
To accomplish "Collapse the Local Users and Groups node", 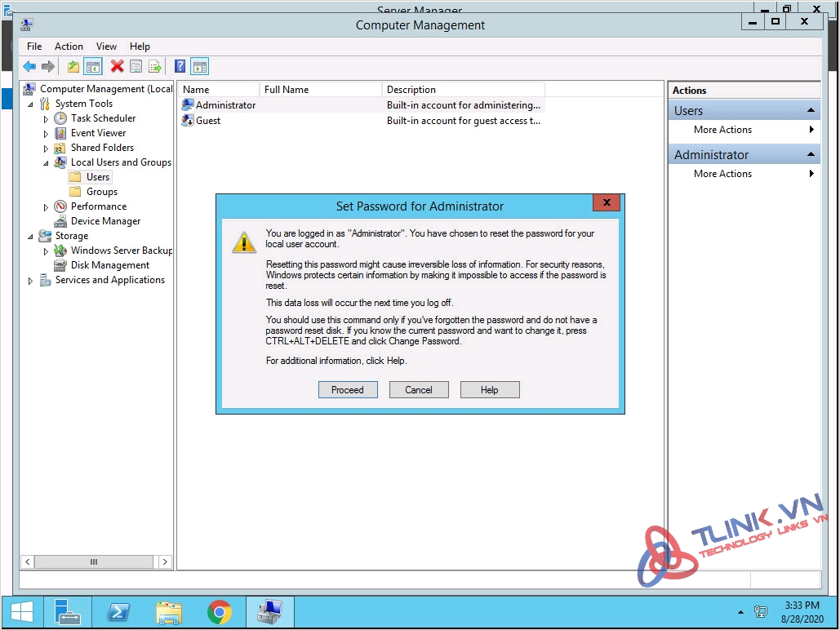I will (x=47, y=162).
